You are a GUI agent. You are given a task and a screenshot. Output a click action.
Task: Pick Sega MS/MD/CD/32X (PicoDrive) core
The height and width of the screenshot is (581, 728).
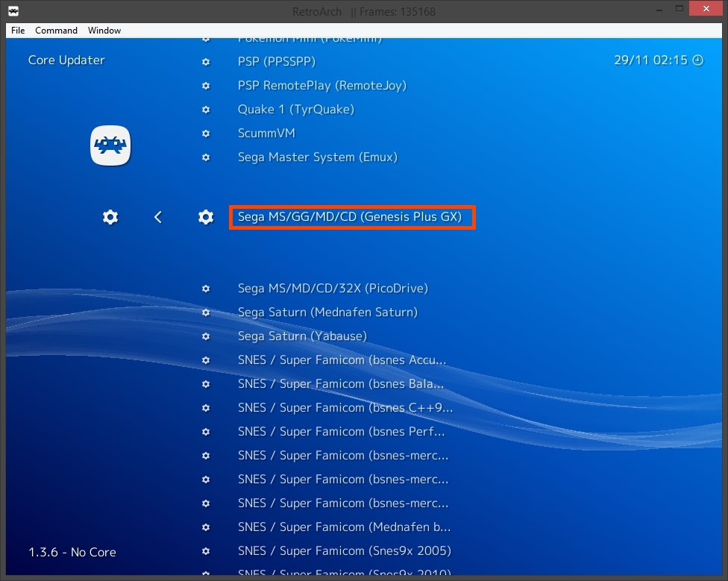pos(333,289)
